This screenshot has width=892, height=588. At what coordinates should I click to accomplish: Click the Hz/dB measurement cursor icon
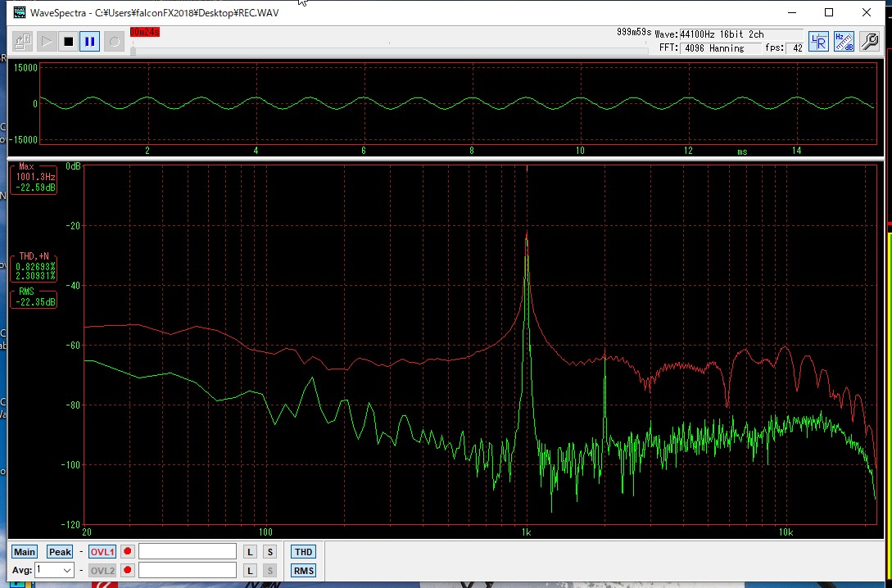pos(844,42)
